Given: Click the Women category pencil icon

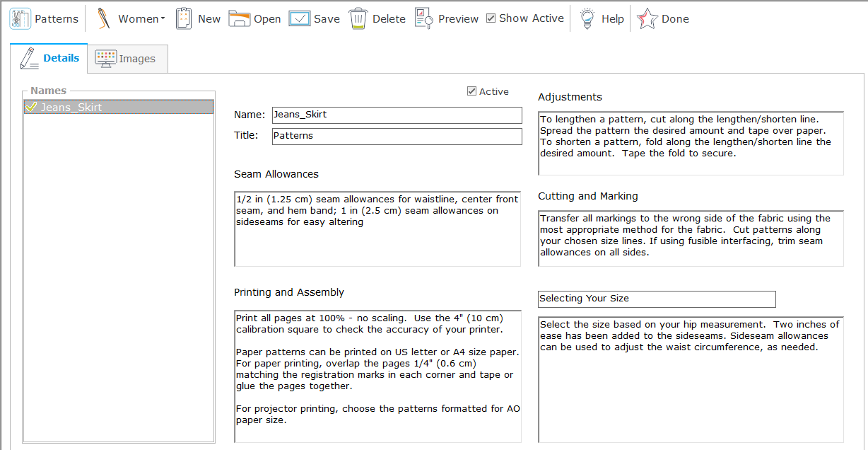Looking at the screenshot, I should tap(104, 19).
